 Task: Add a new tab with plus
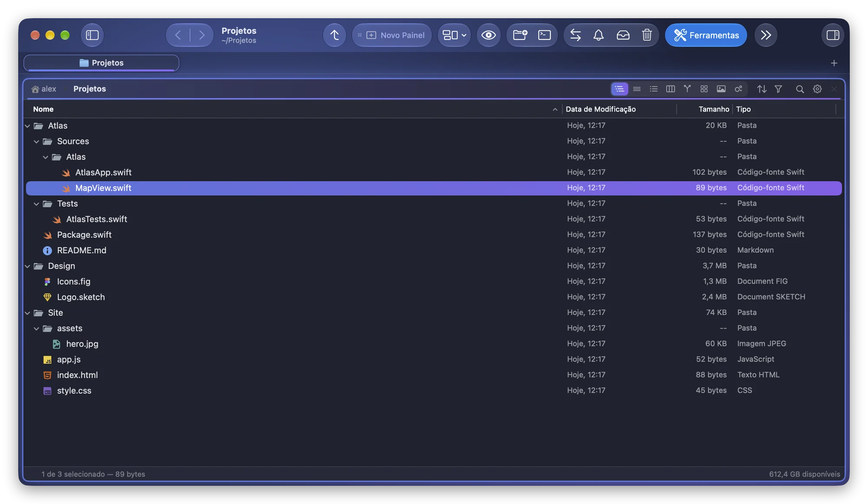pyautogui.click(x=834, y=63)
